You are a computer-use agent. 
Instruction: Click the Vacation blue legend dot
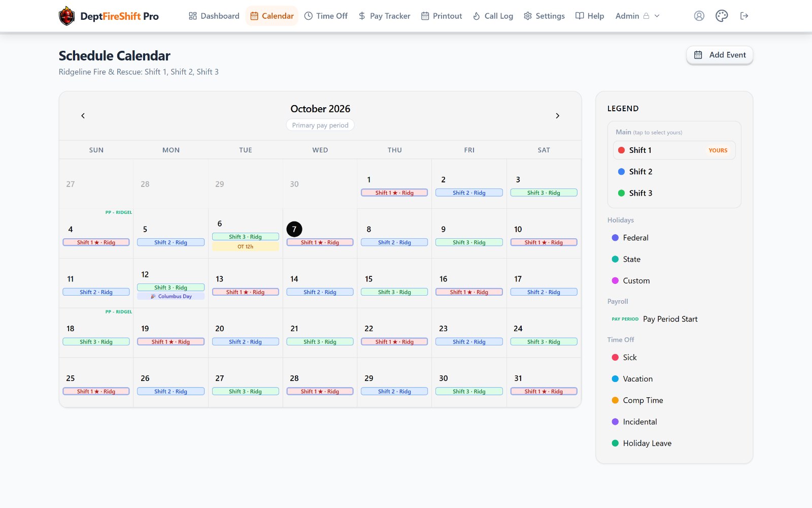(x=615, y=379)
